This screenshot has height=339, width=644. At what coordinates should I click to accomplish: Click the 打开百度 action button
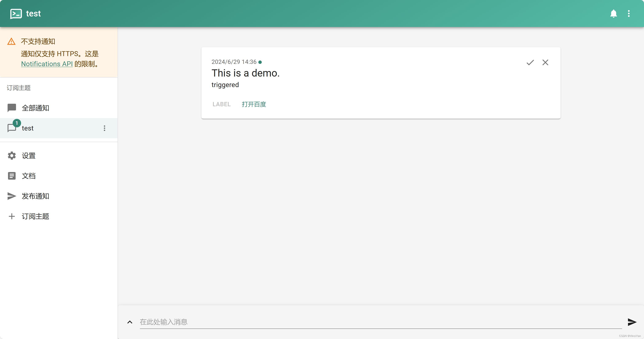254,104
